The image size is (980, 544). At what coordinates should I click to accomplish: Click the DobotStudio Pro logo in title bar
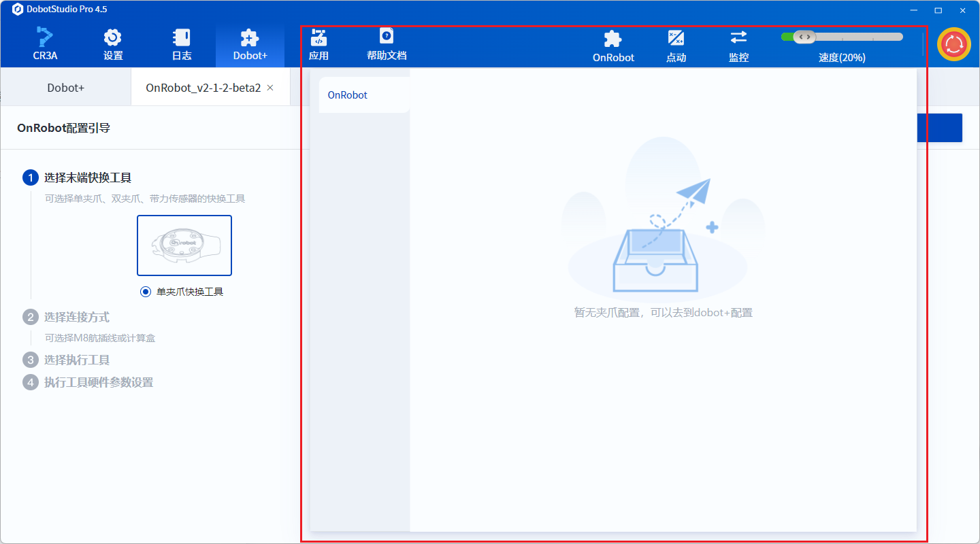[x=18, y=10]
